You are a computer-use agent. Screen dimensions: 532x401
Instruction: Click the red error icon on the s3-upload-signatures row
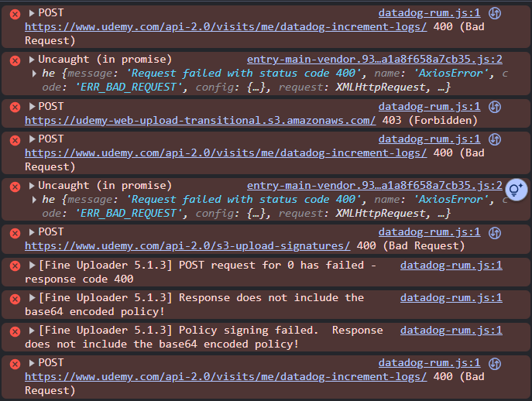(15, 233)
